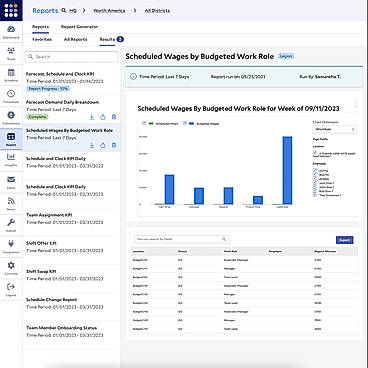Toggle the Scheduled Hours legend checkbox
The height and width of the screenshot is (368, 368).
coord(144,123)
